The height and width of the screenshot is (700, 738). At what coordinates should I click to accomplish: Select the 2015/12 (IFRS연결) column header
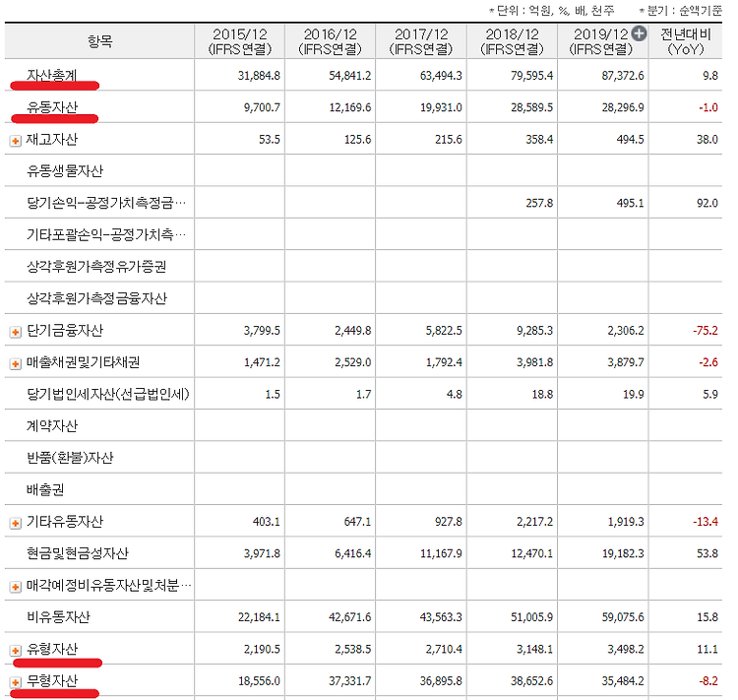[x=239, y=41]
